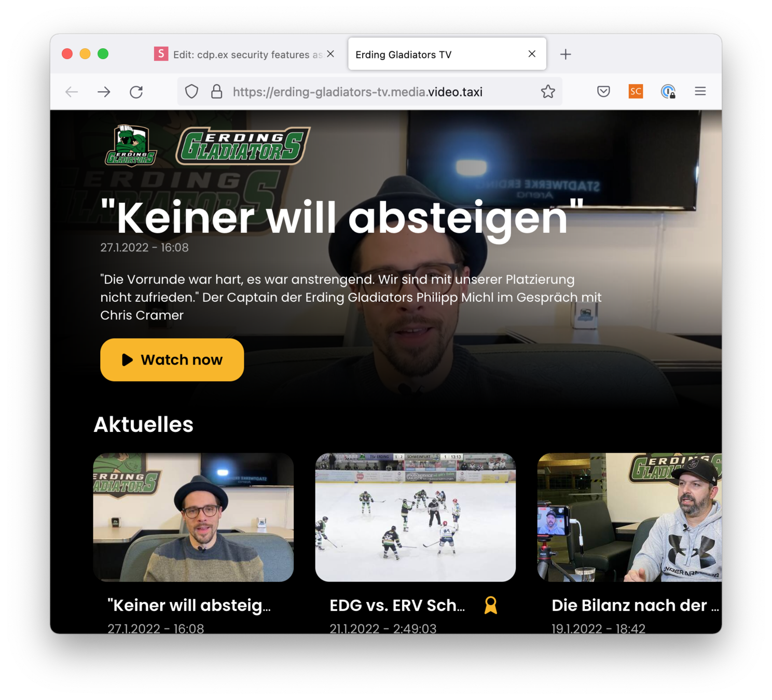Open the Firefox hamburger menu

[700, 91]
